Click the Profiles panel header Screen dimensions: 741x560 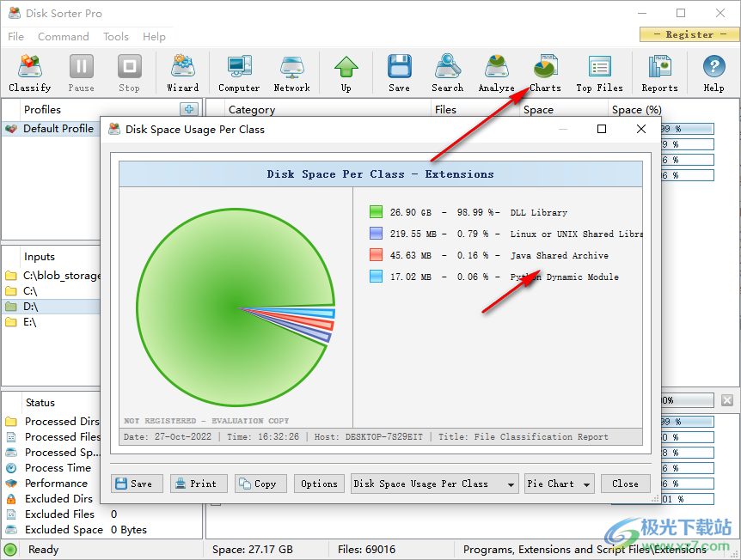point(42,110)
